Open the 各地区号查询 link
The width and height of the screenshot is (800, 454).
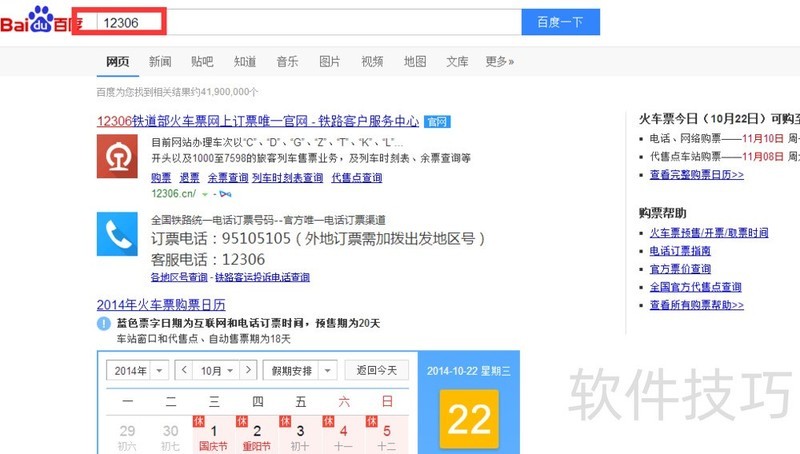tap(179, 277)
